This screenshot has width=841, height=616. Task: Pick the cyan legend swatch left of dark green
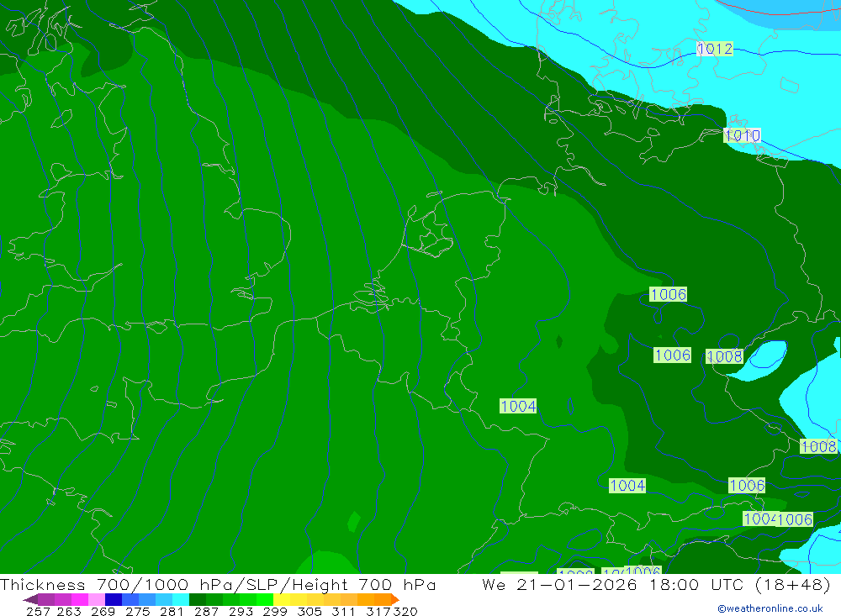(x=181, y=599)
